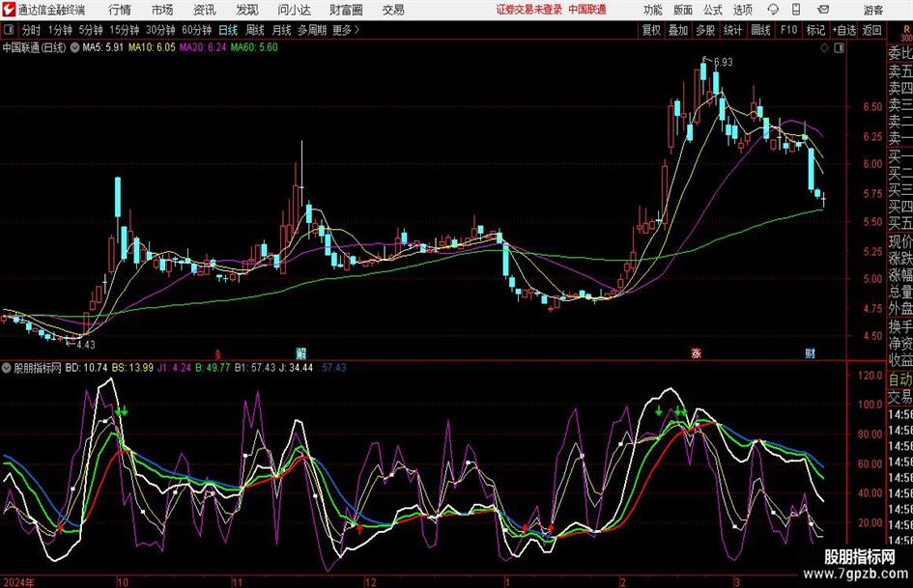This screenshot has width=913, height=588.
Task: Click the MA20: 6.24 label
Action: tap(203, 47)
